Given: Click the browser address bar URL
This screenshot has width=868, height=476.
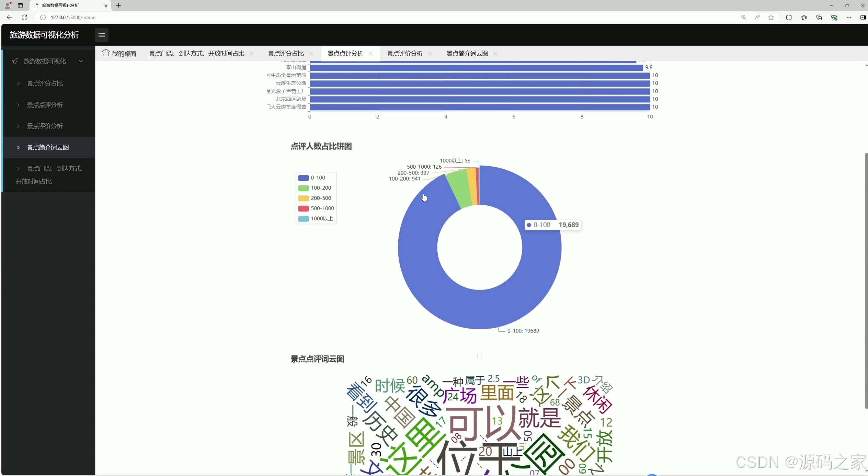Looking at the screenshot, I should [73, 18].
